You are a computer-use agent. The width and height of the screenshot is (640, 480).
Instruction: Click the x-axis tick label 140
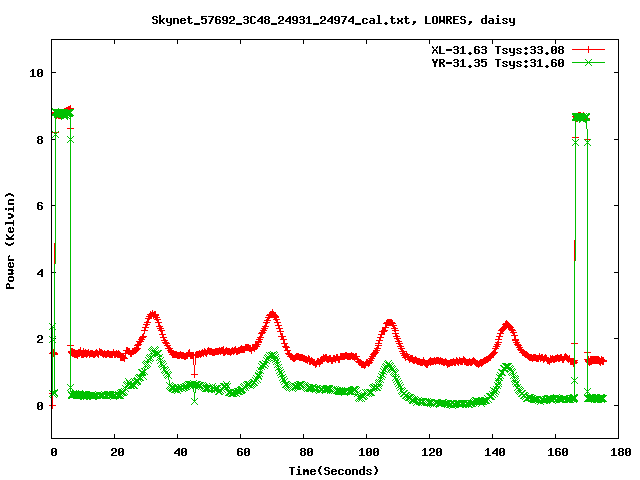[x=495, y=452]
